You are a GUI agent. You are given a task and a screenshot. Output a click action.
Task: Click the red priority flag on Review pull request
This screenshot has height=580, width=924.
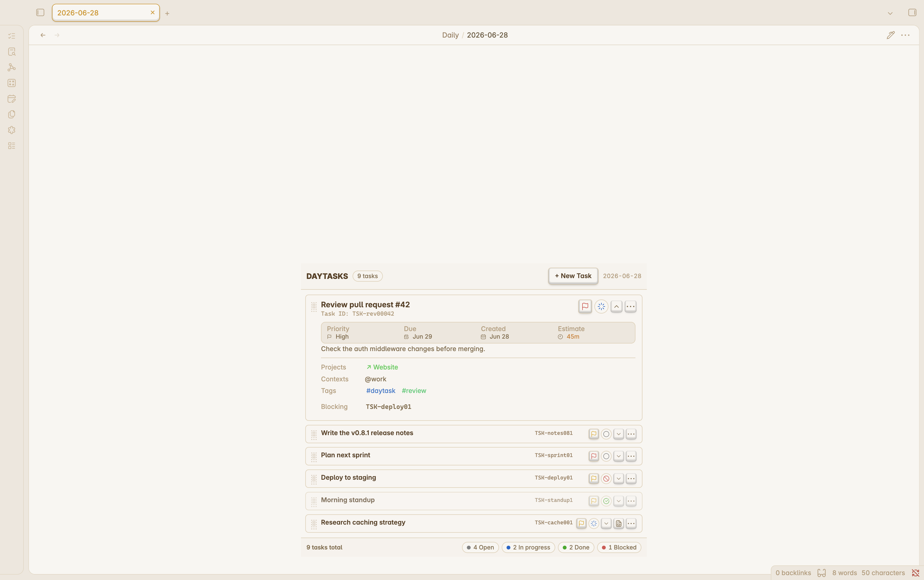(585, 306)
